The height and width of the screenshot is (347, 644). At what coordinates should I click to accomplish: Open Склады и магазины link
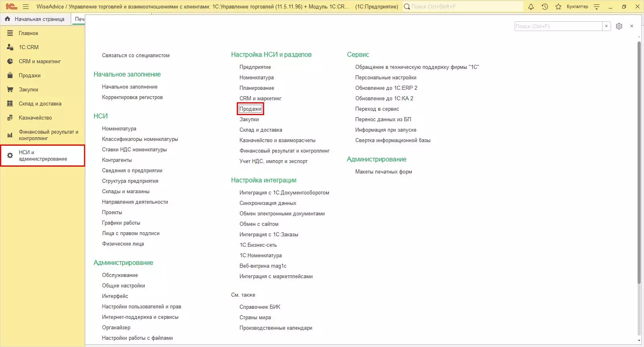coord(126,191)
